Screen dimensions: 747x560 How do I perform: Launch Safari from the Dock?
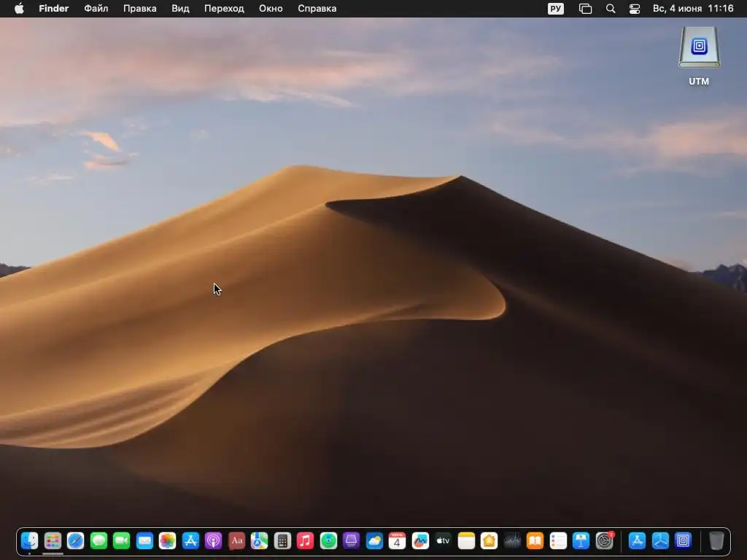tap(75, 540)
